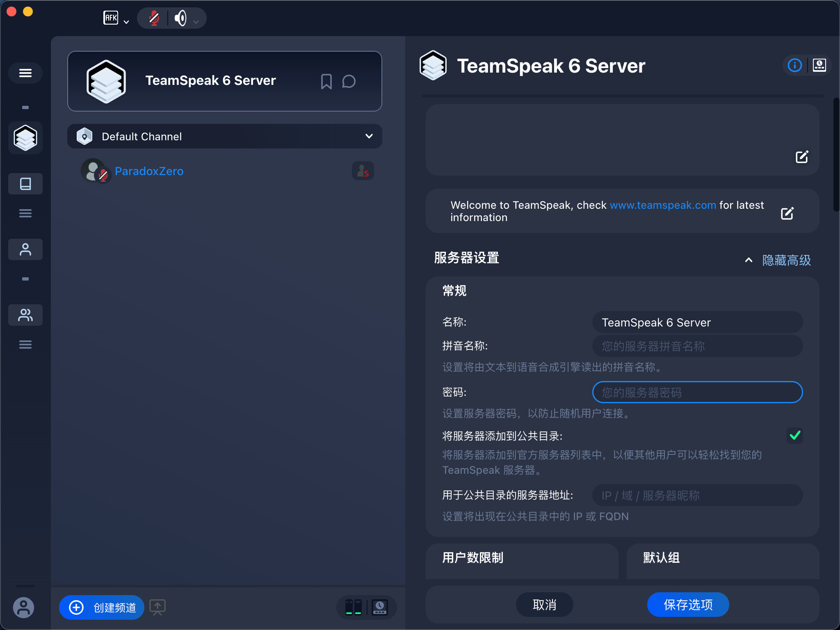Select the TeamSpeak 6 Server header card

click(x=225, y=81)
